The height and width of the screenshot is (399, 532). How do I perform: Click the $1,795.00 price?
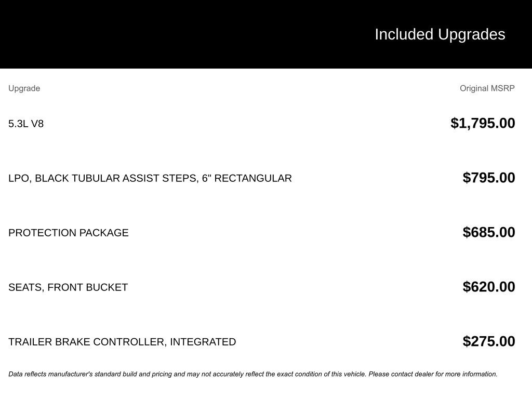[483, 123]
